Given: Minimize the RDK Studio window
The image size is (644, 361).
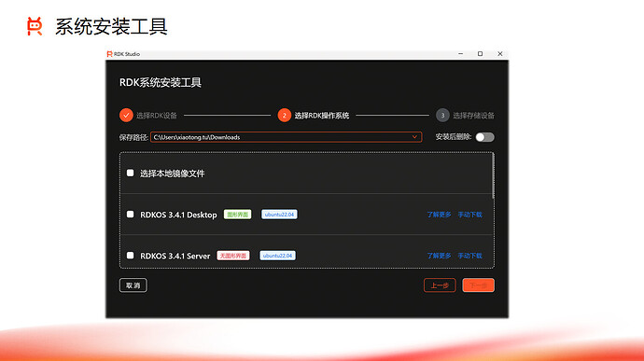Looking at the screenshot, I should click(460, 54).
